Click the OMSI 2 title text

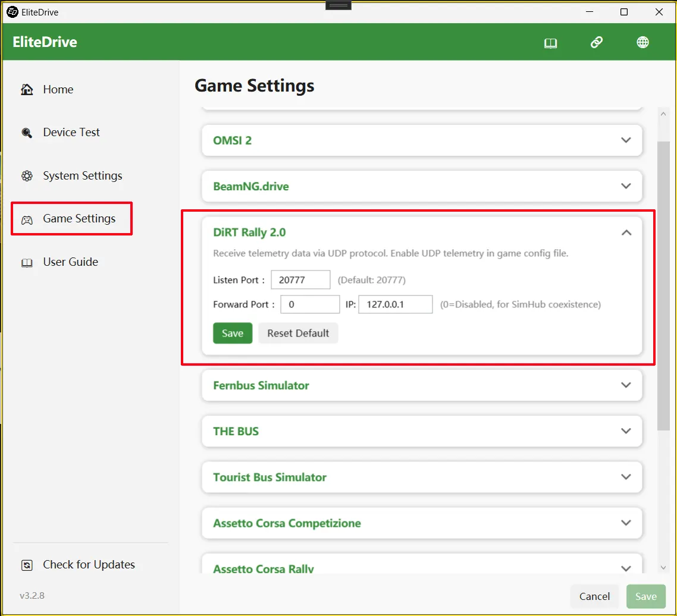pyautogui.click(x=232, y=140)
